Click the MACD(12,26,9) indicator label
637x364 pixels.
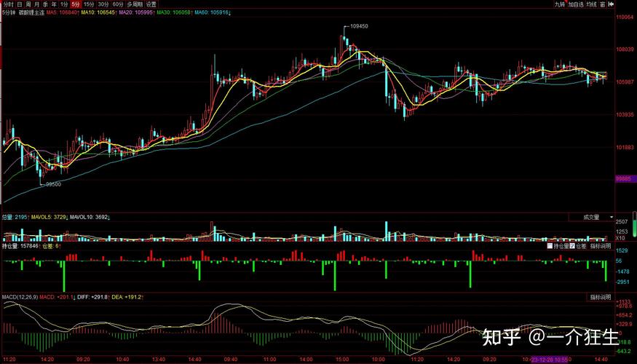click(x=18, y=297)
